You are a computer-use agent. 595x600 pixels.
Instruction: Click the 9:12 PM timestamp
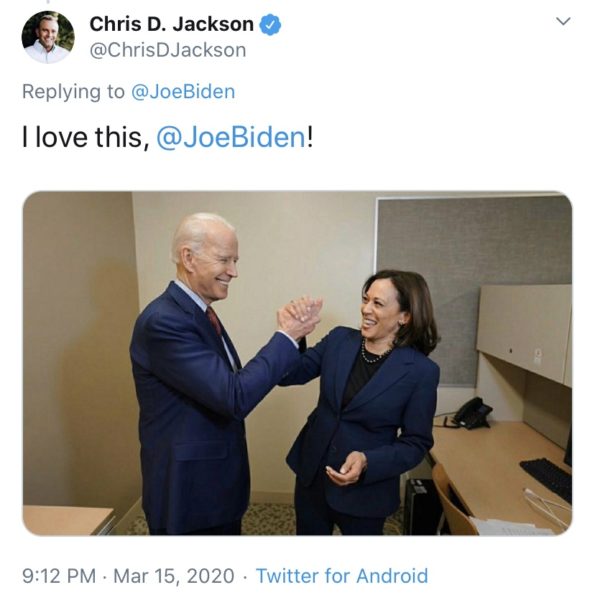[59, 576]
